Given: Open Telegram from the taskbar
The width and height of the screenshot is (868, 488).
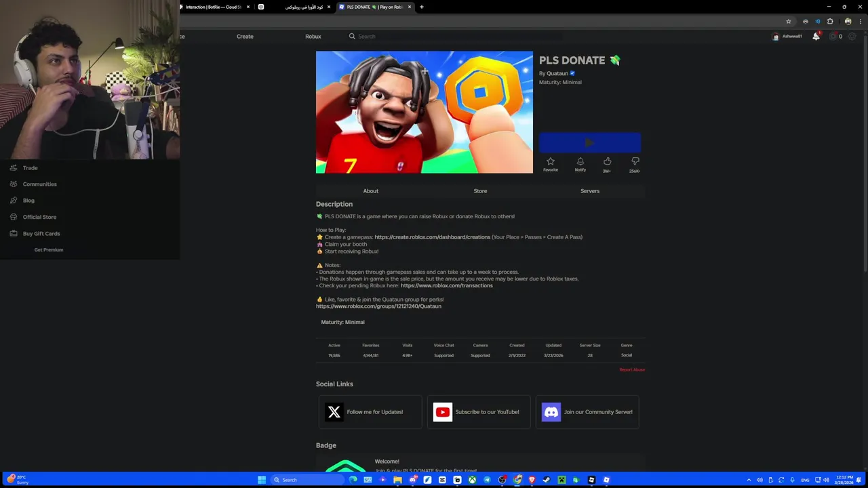Looking at the screenshot, I should tap(487, 480).
